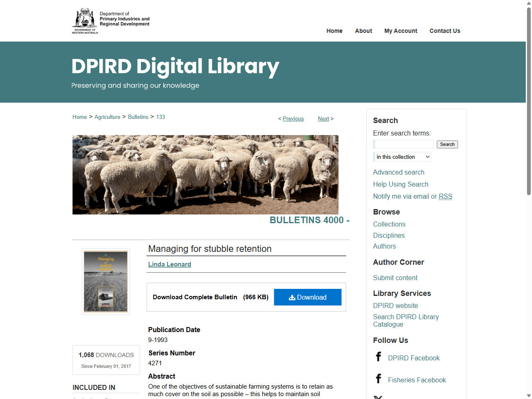
Task: Click the bulletin cover thumbnail
Action: [x=106, y=281]
